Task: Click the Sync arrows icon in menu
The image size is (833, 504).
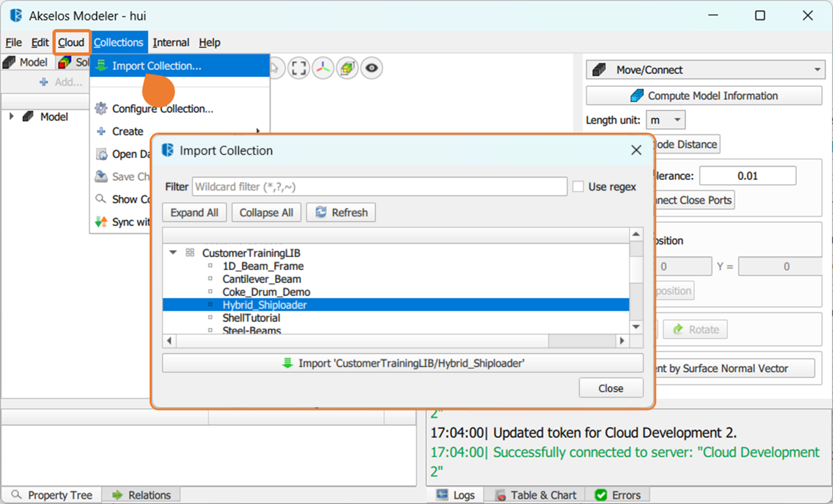Action: pos(101,222)
